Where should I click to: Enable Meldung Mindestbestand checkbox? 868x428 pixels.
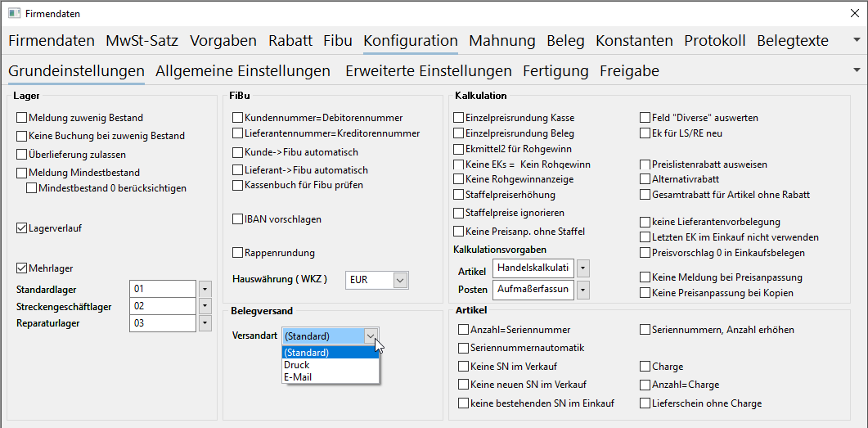(x=21, y=172)
